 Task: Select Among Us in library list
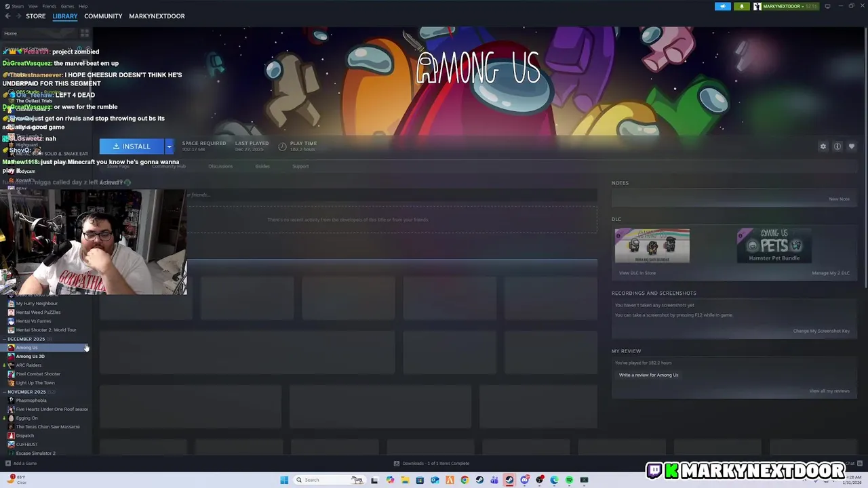[46, 348]
